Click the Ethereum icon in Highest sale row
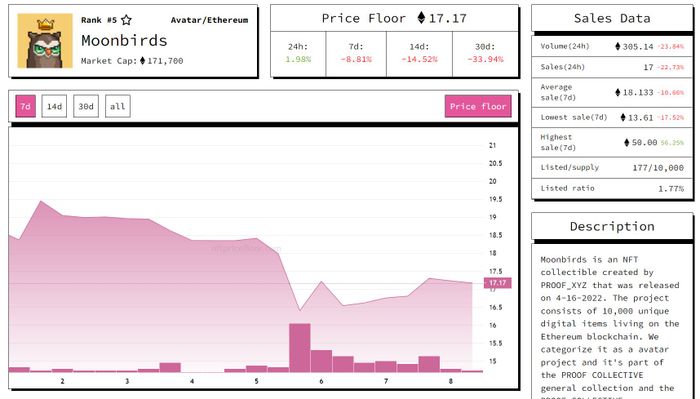Viewport: 700px width, 399px height. click(627, 142)
